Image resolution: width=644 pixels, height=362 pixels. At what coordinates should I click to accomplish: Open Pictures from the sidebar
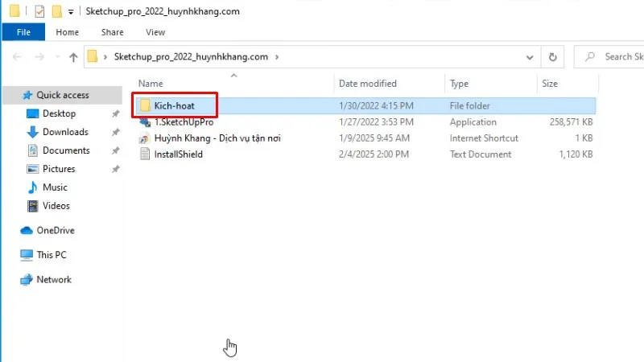59,169
